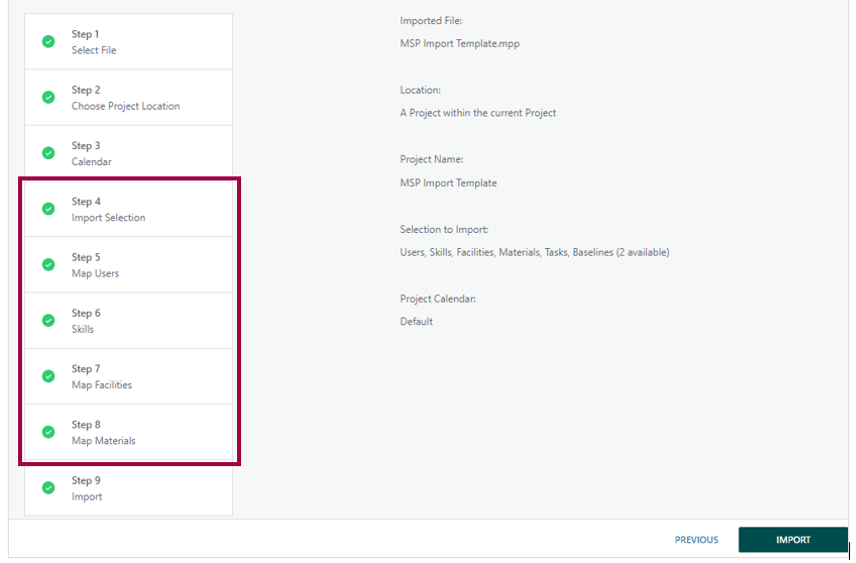
Task: Click the Project Calendar value 'Default'
Action: 416,322
